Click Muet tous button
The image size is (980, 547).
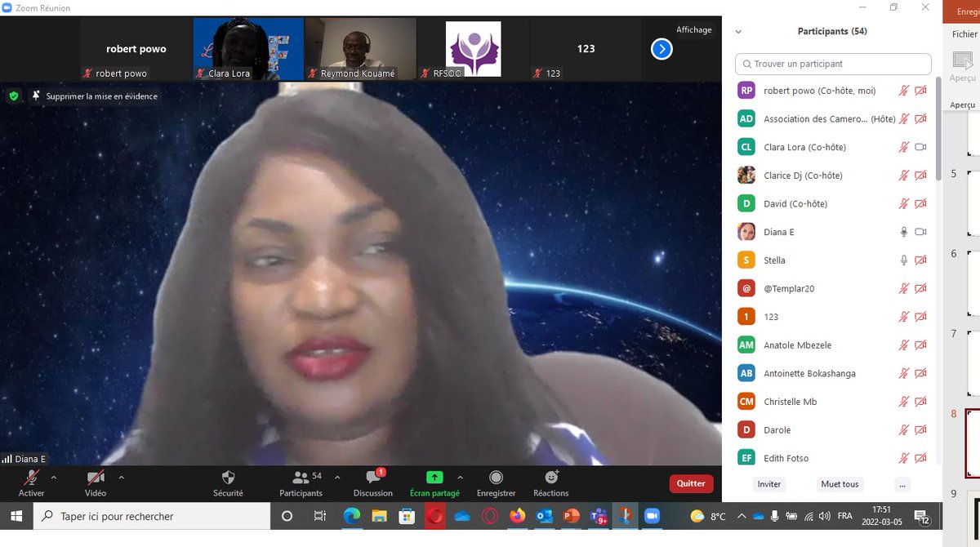coord(840,484)
